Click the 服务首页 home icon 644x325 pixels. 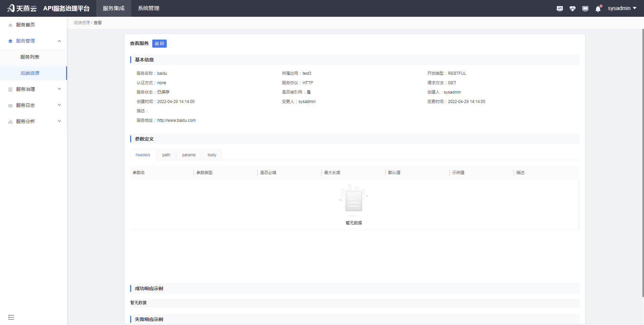click(10, 24)
